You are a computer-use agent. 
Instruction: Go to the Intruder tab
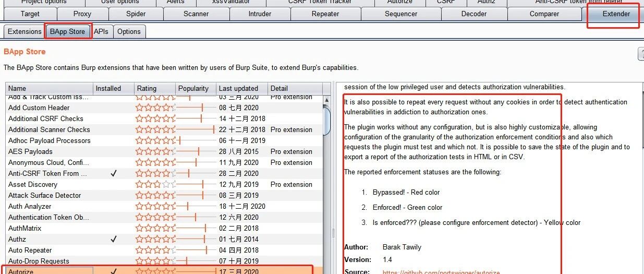pyautogui.click(x=259, y=14)
